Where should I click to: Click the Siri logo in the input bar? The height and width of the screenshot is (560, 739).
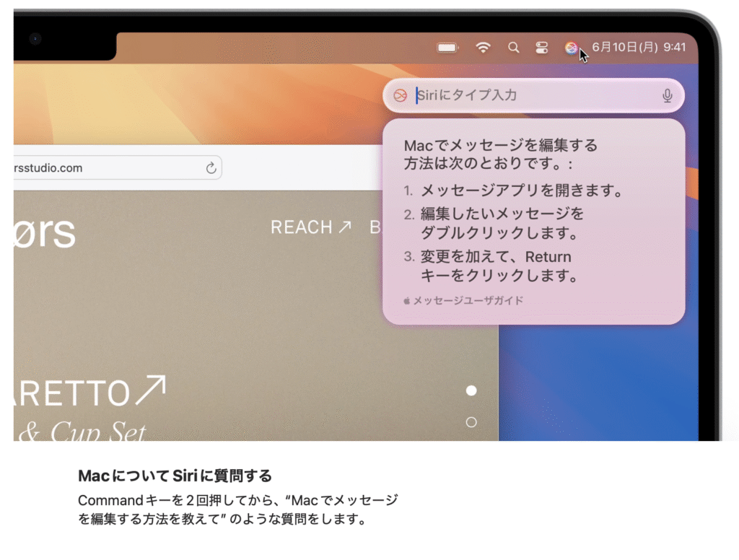click(x=400, y=96)
